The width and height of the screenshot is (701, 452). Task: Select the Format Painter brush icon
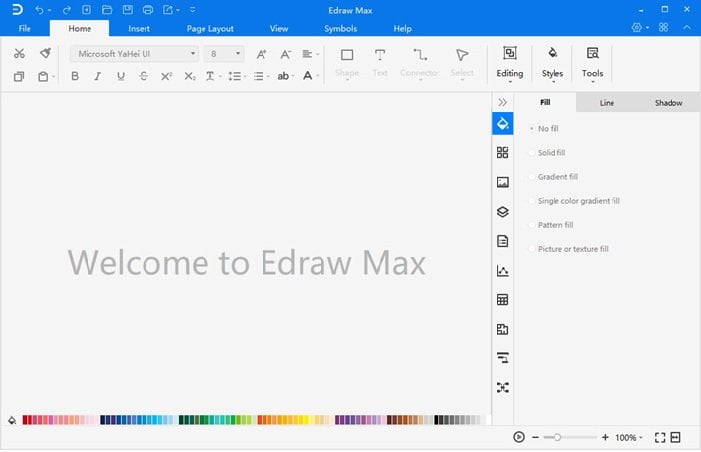(x=45, y=53)
